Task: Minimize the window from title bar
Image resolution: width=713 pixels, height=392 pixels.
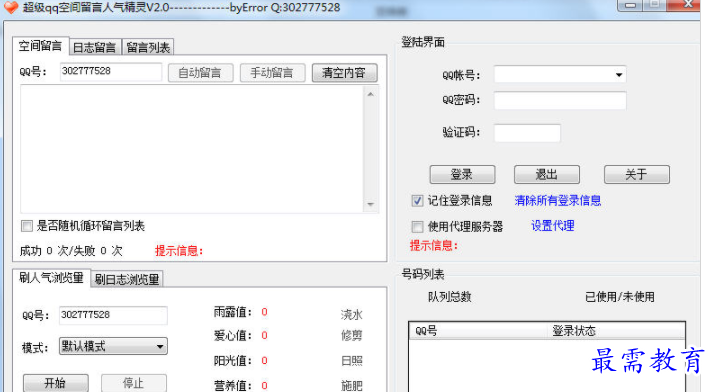Action: [x=630, y=5]
